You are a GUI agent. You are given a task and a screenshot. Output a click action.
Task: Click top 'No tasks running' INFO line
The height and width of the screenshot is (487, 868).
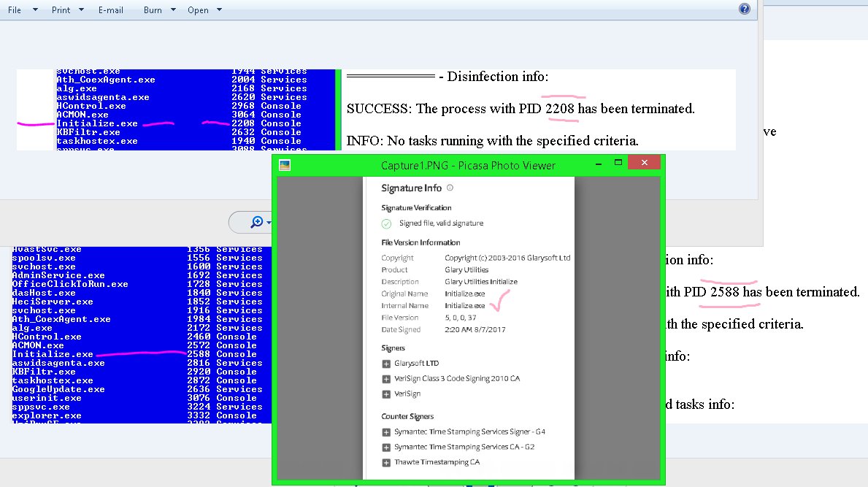point(493,141)
